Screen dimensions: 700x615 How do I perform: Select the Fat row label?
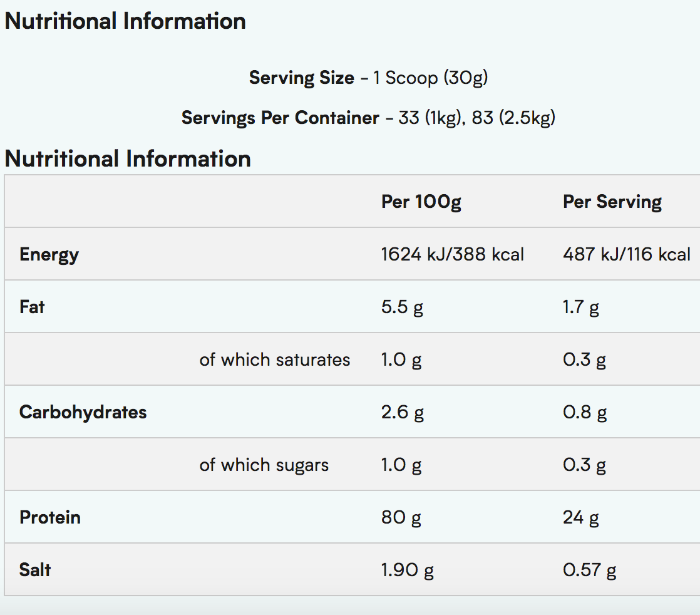point(32,307)
